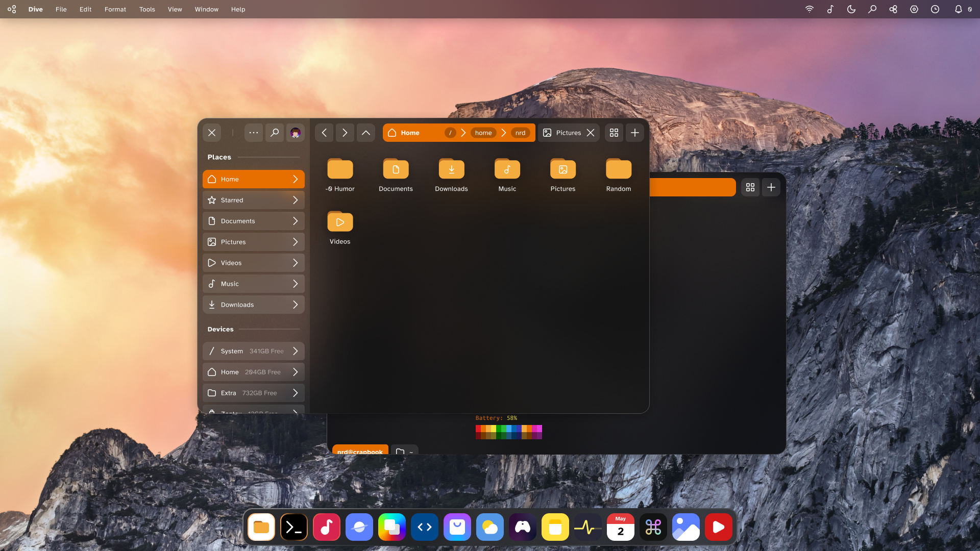The width and height of the screenshot is (980, 551).
Task: Go forward with the right arrow button
Action: 345,133
